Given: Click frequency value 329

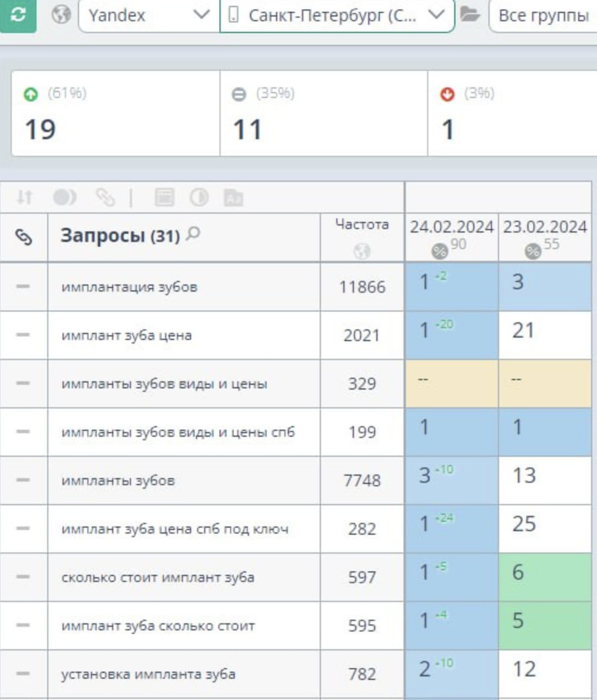Looking at the screenshot, I should (x=362, y=384).
